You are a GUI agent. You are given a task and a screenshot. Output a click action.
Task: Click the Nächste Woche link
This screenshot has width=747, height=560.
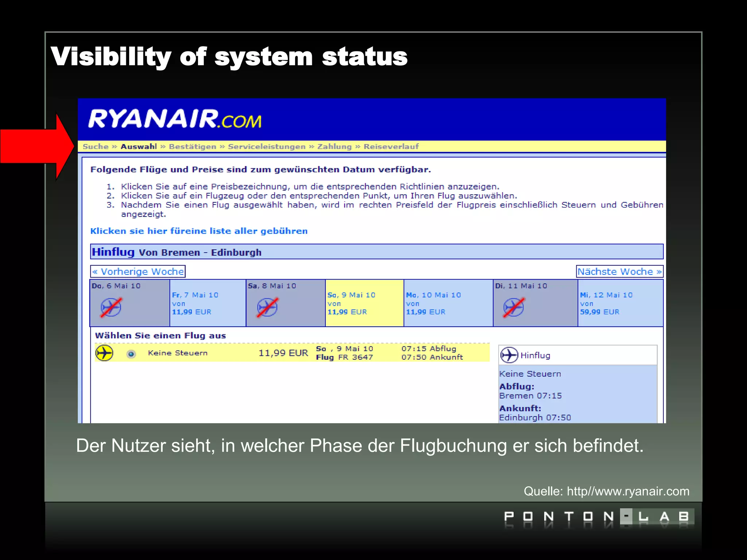[620, 272]
